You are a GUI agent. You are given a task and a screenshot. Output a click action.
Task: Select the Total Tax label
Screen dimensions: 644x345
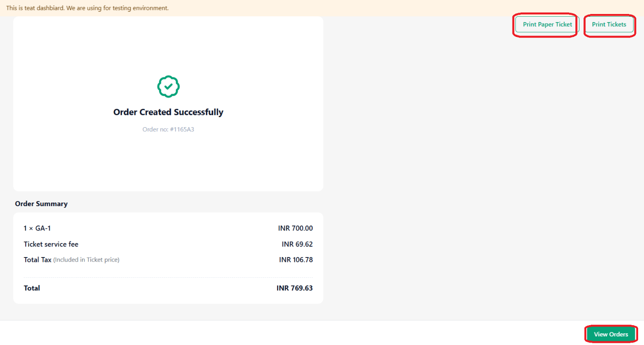click(37, 260)
